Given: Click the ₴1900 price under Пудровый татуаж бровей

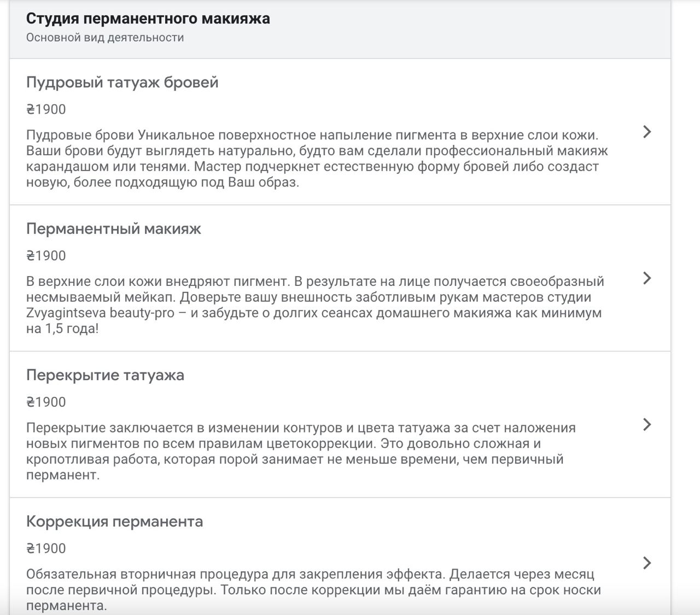Looking at the screenshot, I should click(x=46, y=109).
